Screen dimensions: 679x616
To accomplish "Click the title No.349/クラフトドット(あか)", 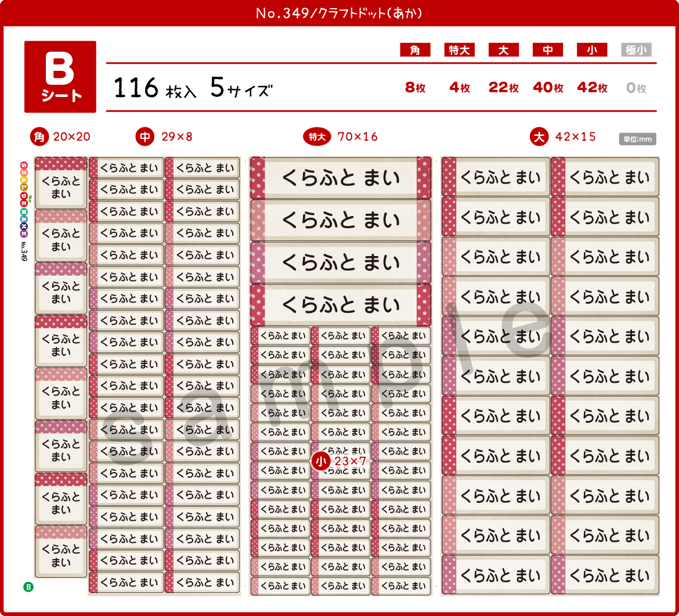I will 339,13.
